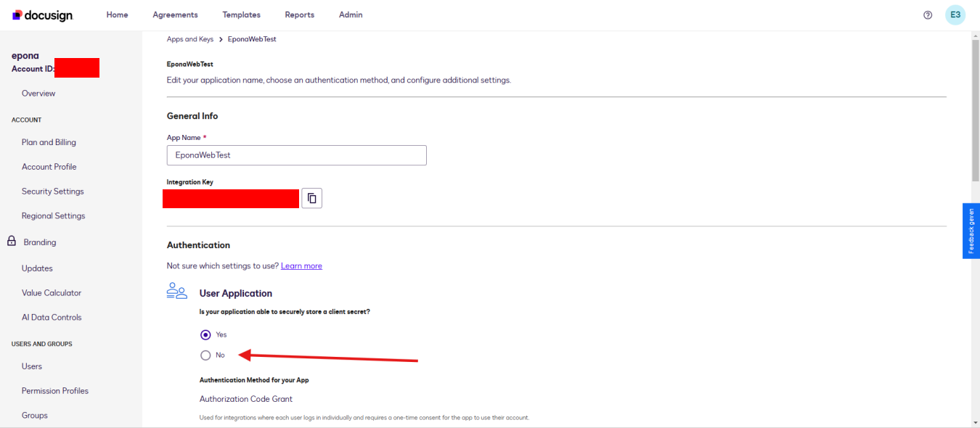
Task: Open the Agreements menu item
Action: (175, 15)
